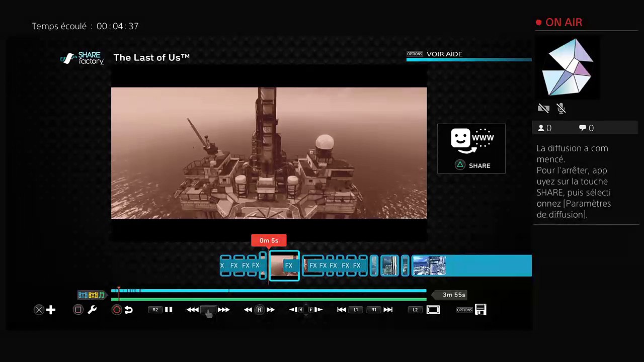Click the double-arrow forward icon right of R
Screen dimensions: 644x362
(271, 310)
